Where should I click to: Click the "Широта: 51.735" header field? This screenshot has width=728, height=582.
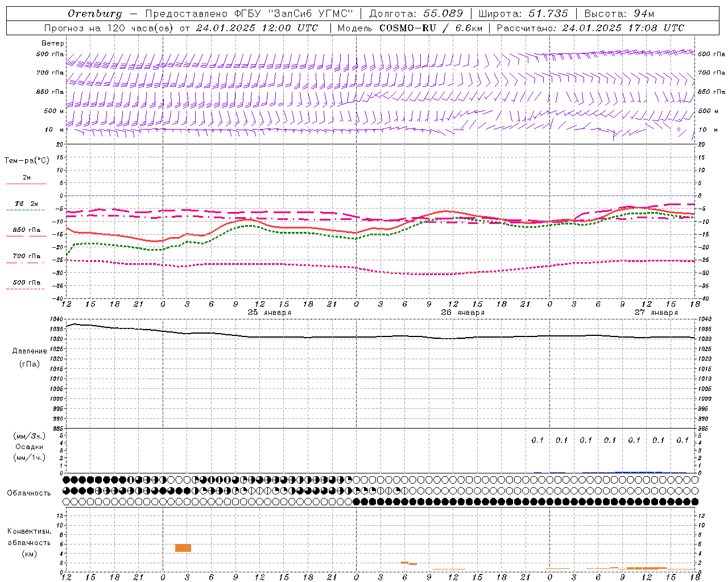(x=523, y=14)
